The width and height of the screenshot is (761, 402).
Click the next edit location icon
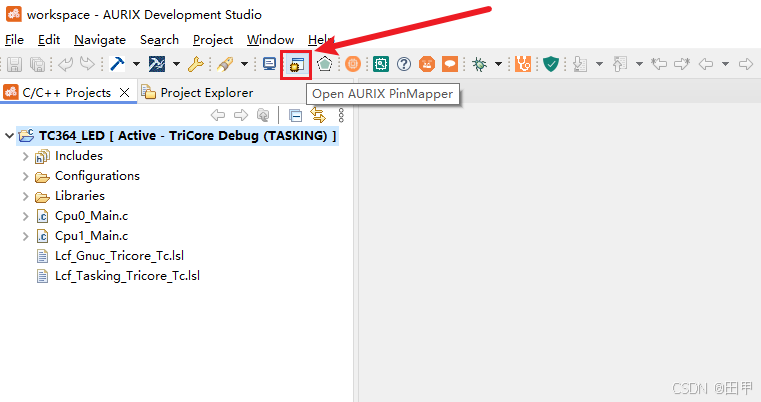(x=682, y=64)
